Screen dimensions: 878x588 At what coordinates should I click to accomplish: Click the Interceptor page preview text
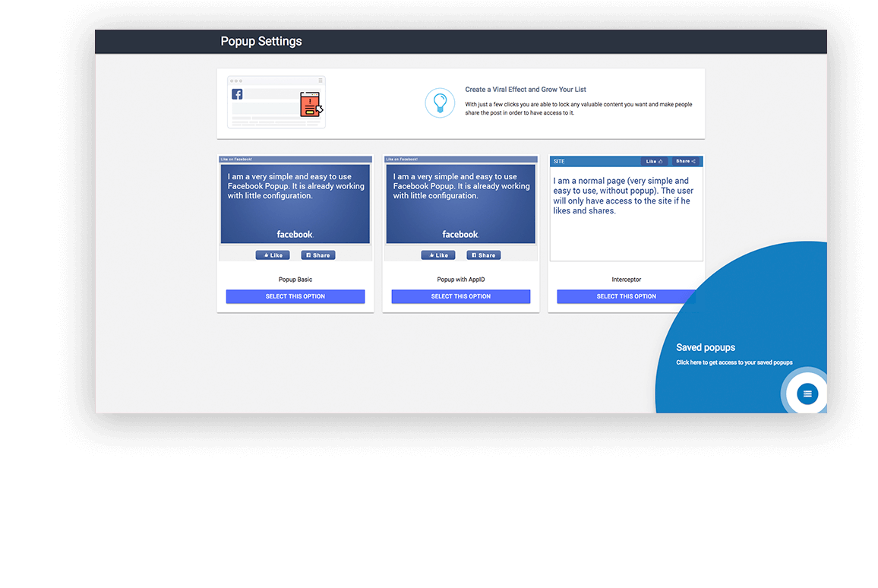tap(623, 196)
